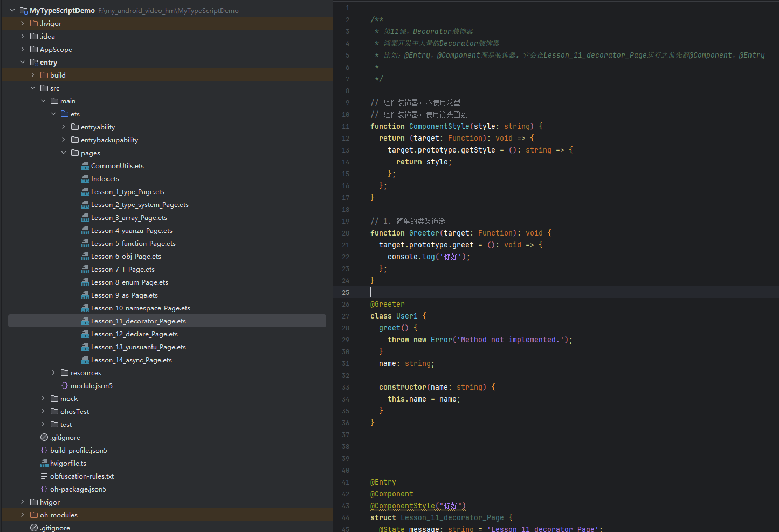779x532 pixels.
Task: Click struct name Lesson_11_decorator_Page in editor
Action: tap(452, 517)
